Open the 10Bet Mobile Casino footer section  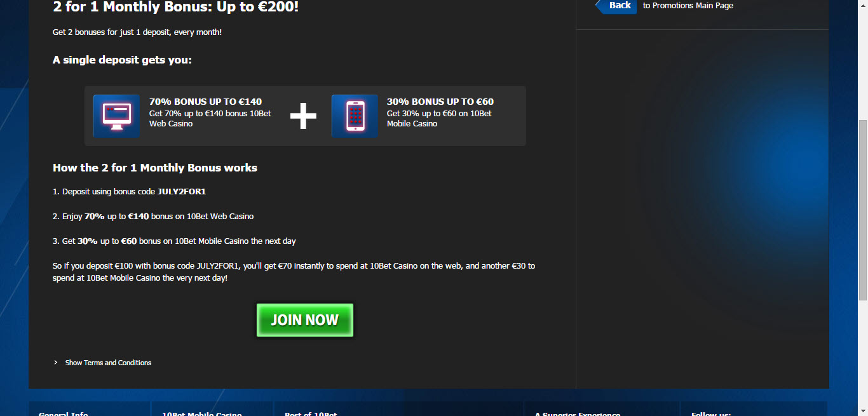click(x=202, y=415)
